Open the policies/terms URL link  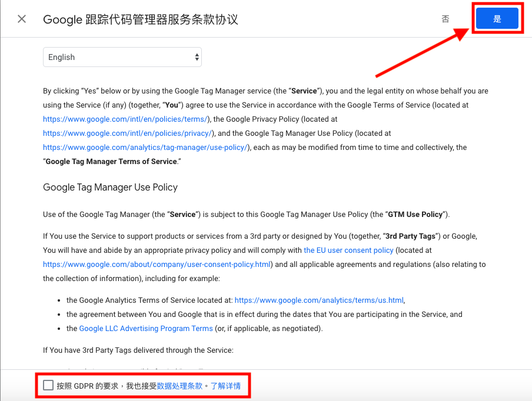pyautogui.click(x=125, y=119)
